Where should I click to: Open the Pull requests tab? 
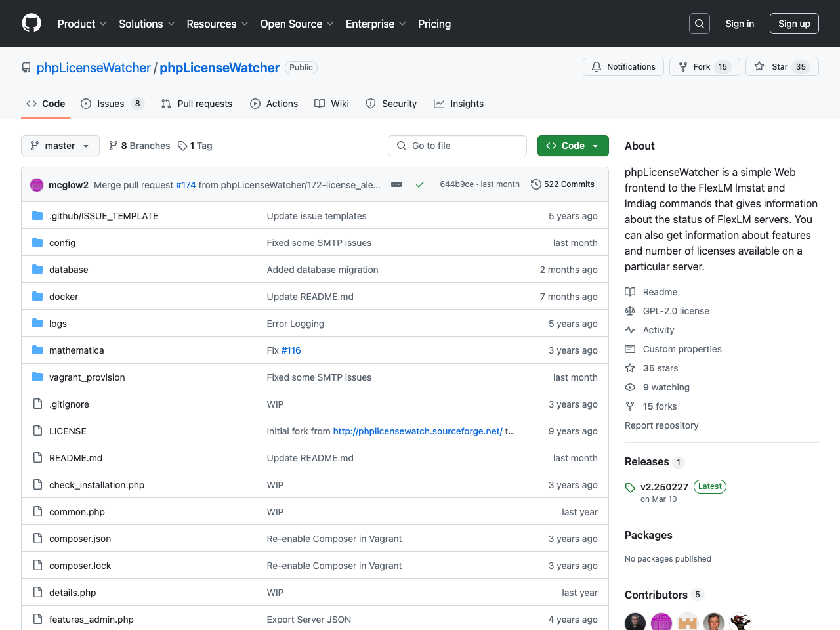197,104
